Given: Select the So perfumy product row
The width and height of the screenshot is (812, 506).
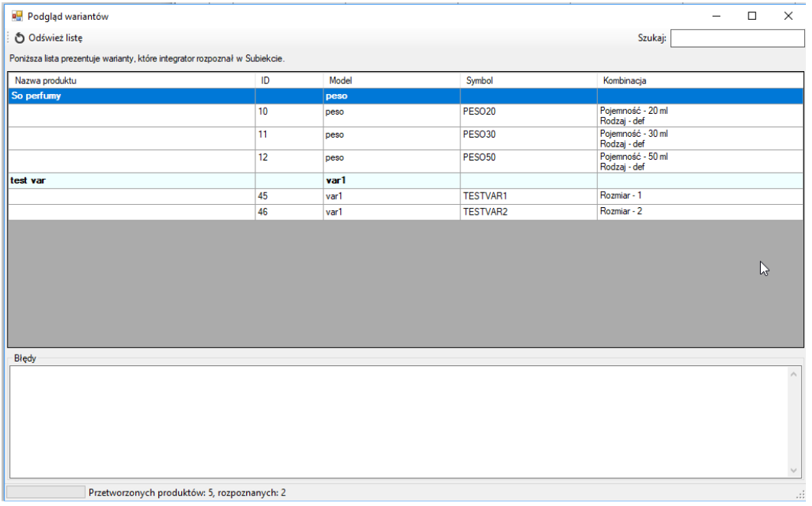Looking at the screenshot, I should (x=405, y=96).
